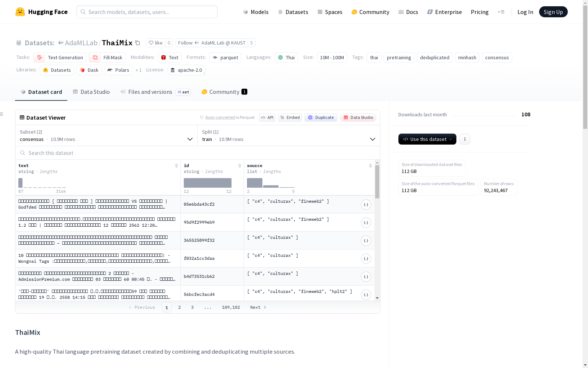The height and width of the screenshot is (368, 588).
Task: Expand row 365525899f32 JSON view icon
Action: tap(366, 241)
